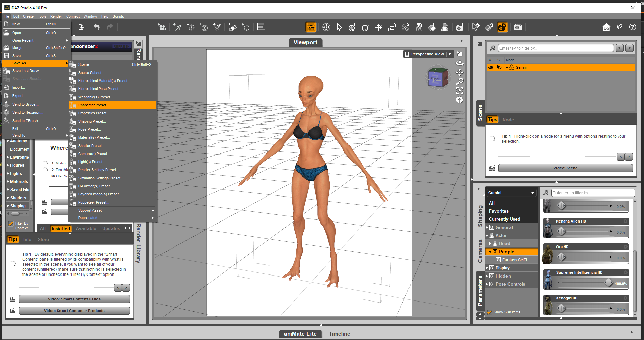
Task: Click the Xenogirl HD thumbnail
Action: point(548,305)
